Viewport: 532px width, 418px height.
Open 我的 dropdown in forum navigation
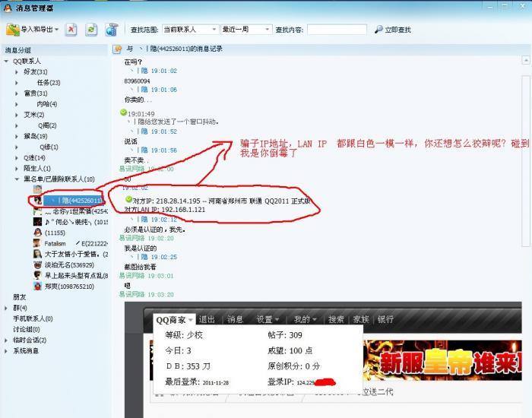point(305,319)
